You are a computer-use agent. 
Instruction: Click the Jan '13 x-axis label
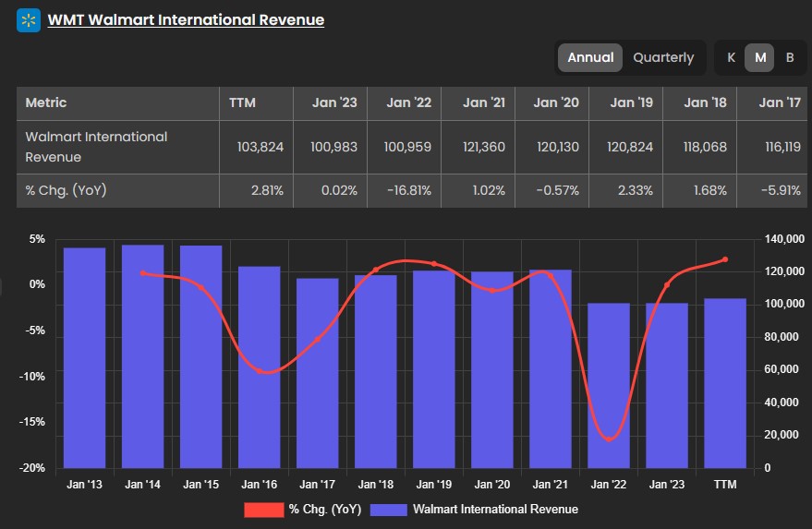click(x=84, y=485)
